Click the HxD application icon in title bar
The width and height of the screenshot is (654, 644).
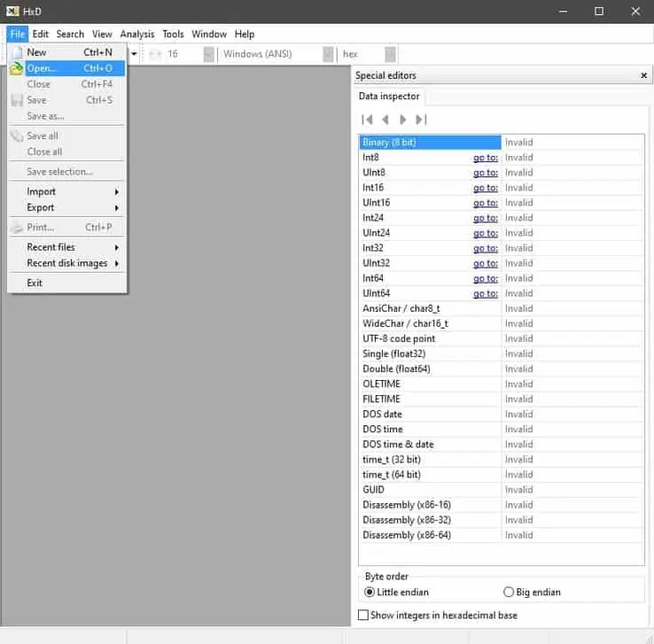click(12, 12)
